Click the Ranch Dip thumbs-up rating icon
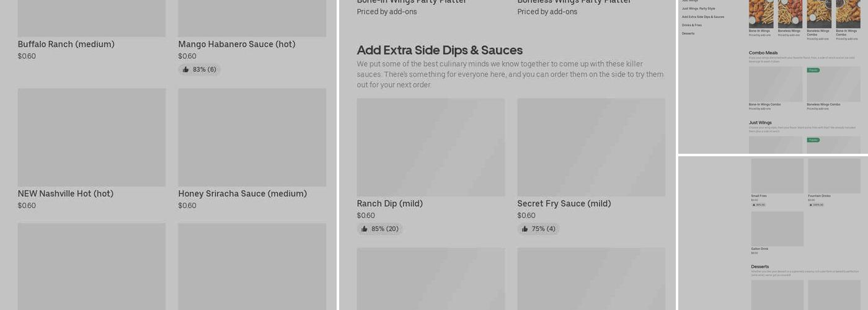868x310 pixels. click(365, 229)
